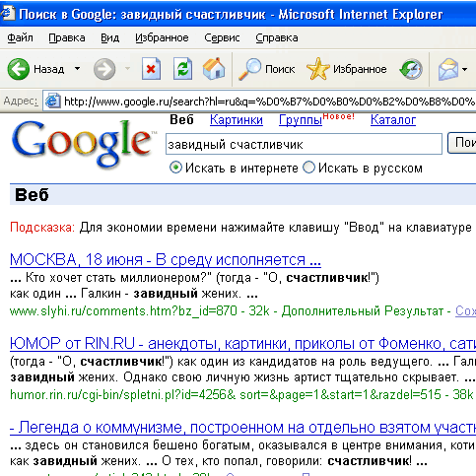The image size is (476, 476).
Task: Stop page loading with red X icon
Action: [151, 69]
